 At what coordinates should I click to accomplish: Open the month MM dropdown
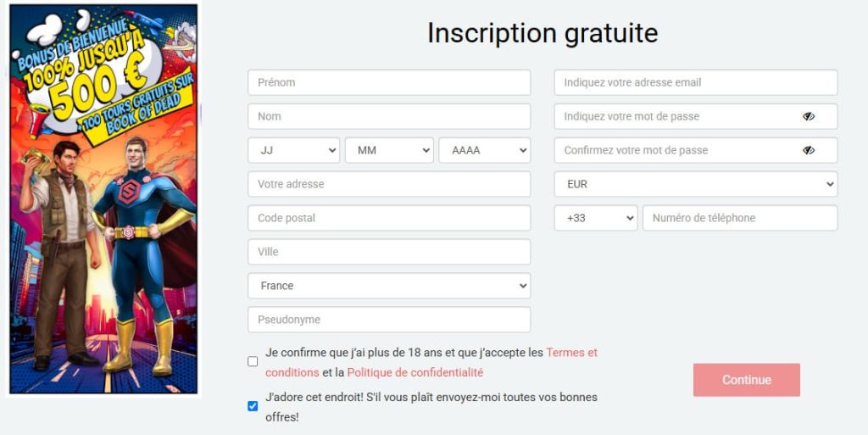pos(389,150)
